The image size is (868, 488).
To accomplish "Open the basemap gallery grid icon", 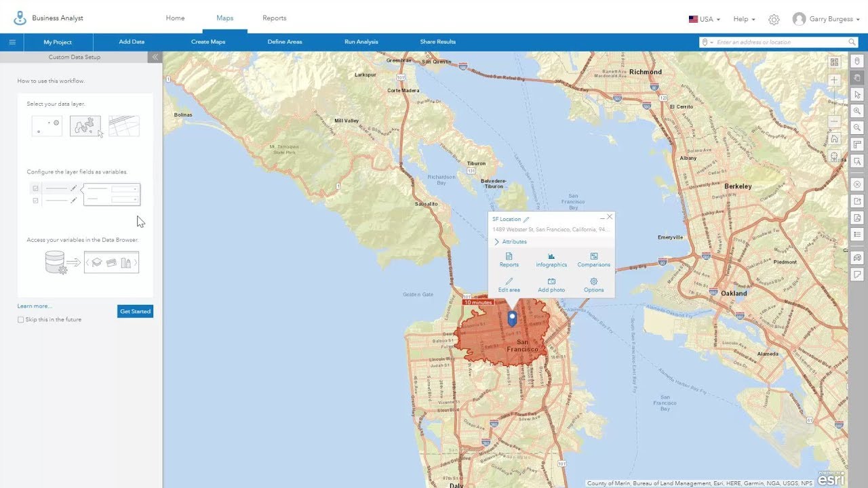I will [834, 62].
